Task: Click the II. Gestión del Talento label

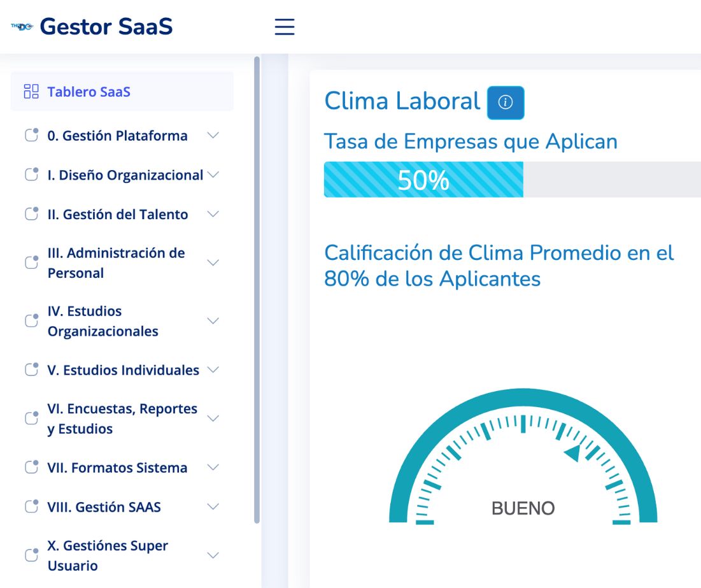Action: point(118,214)
